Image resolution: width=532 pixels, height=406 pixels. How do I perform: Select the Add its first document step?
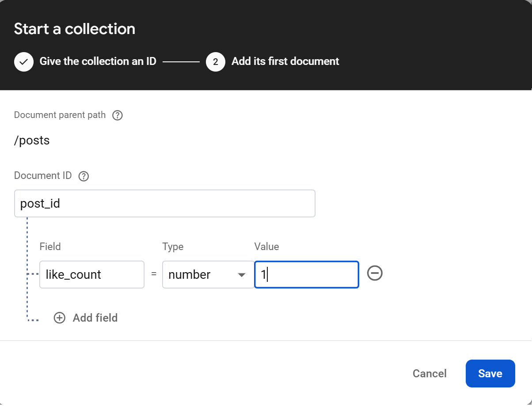pyautogui.click(x=285, y=61)
